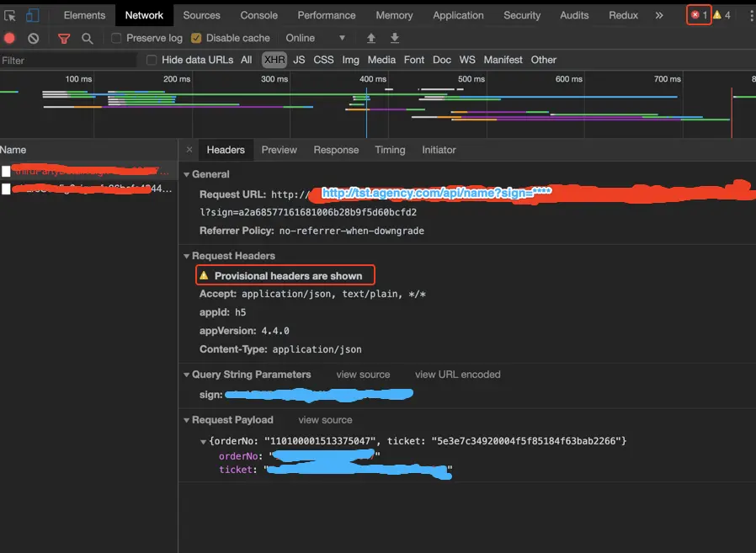Stop recording network log
Viewport: 756px width, 553px height.
click(9, 38)
